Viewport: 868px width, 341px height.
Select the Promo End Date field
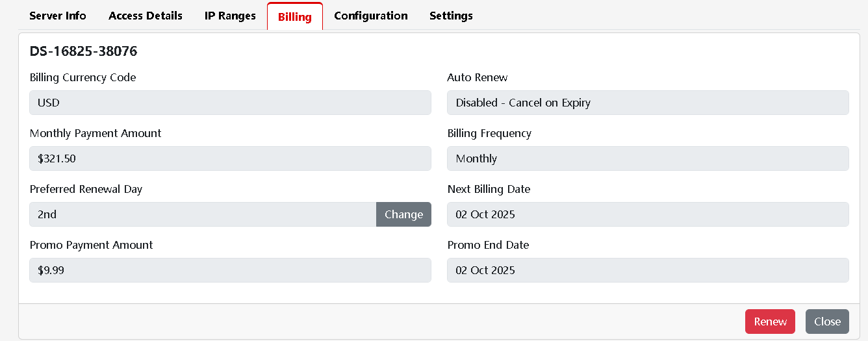(648, 270)
